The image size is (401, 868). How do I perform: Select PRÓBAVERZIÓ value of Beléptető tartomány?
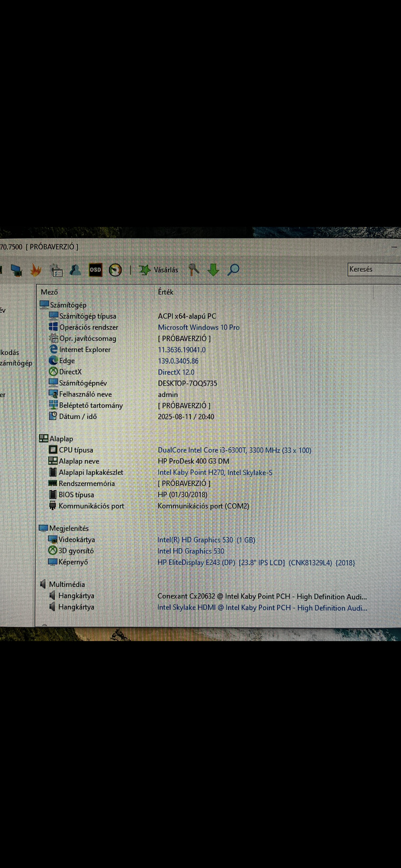pyautogui.click(x=184, y=405)
